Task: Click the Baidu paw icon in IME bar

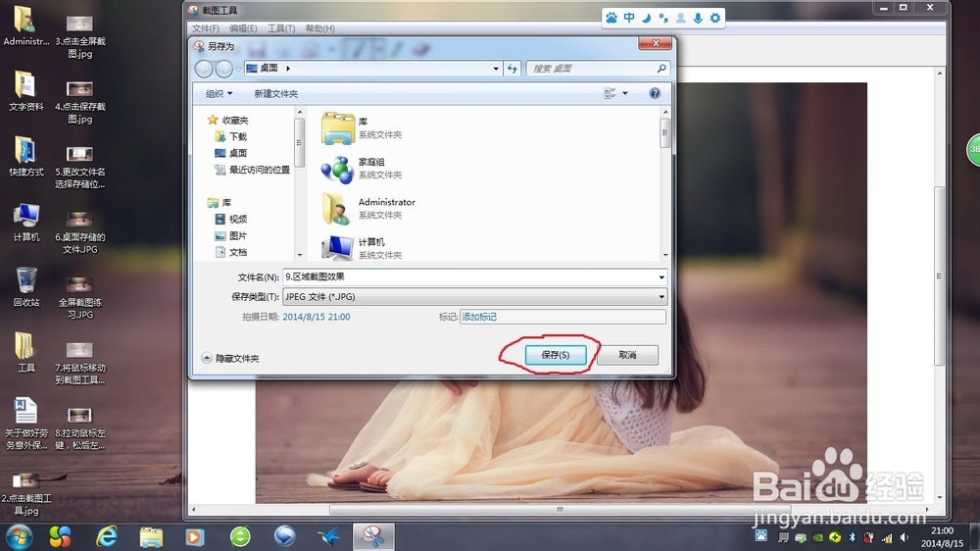Action: 612,18
